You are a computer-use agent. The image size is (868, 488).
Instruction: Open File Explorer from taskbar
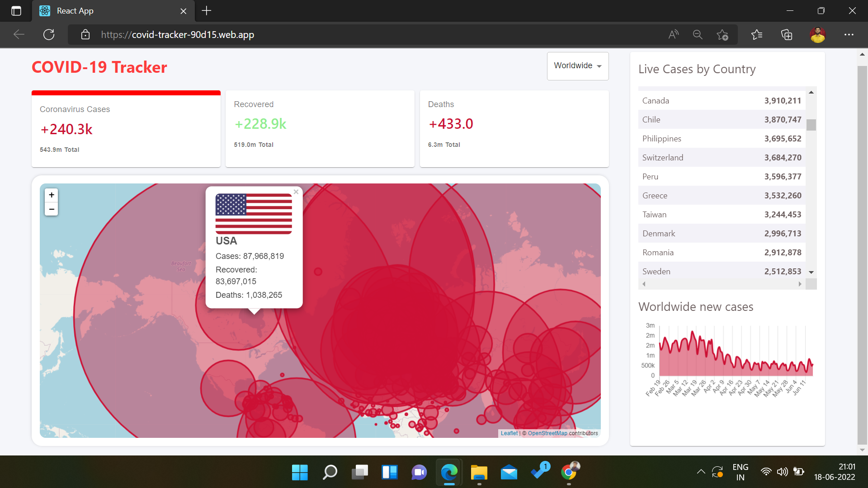pos(479,472)
